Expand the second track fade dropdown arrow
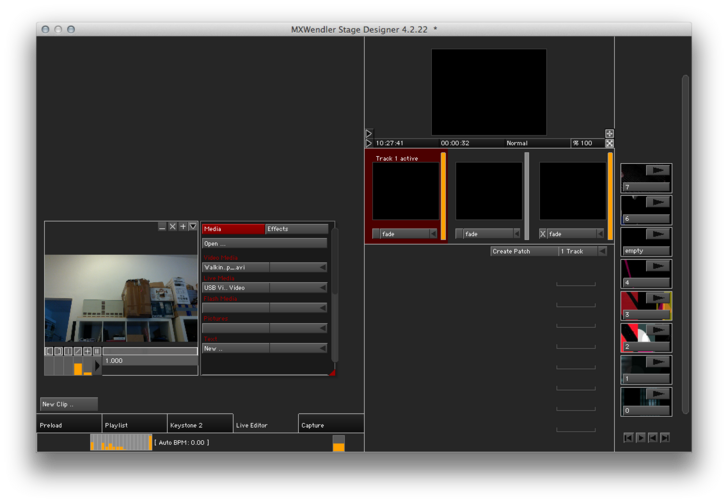This screenshot has width=728, height=503. coord(516,234)
